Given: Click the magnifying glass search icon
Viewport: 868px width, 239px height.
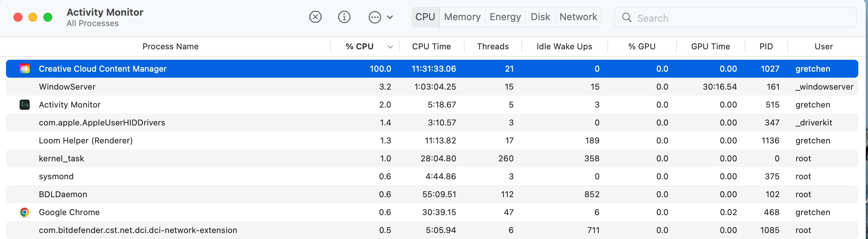Looking at the screenshot, I should (627, 18).
